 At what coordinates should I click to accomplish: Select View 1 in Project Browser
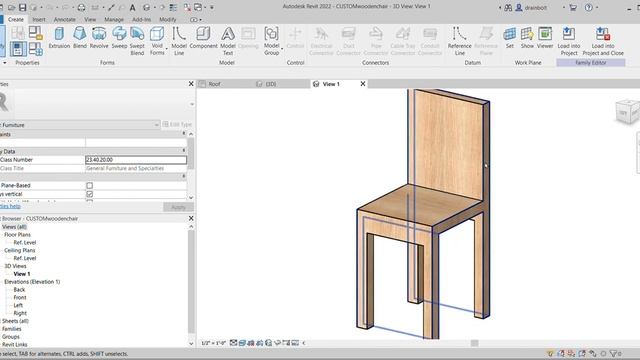click(x=22, y=274)
